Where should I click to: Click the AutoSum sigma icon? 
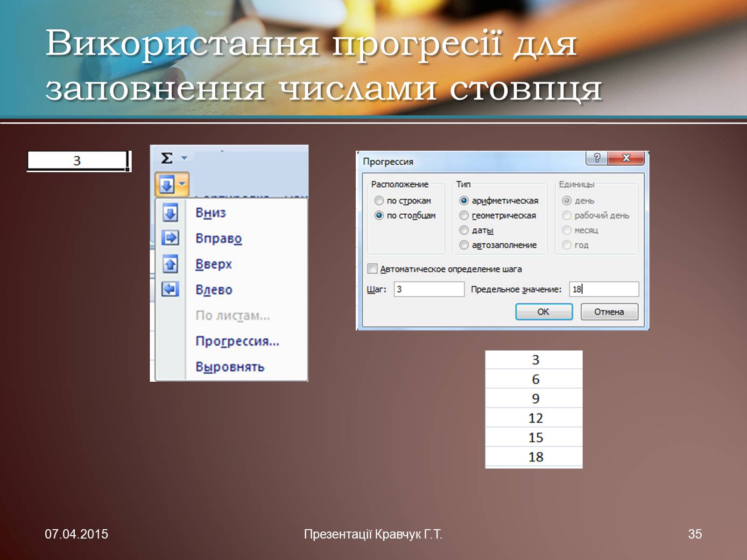click(167, 159)
